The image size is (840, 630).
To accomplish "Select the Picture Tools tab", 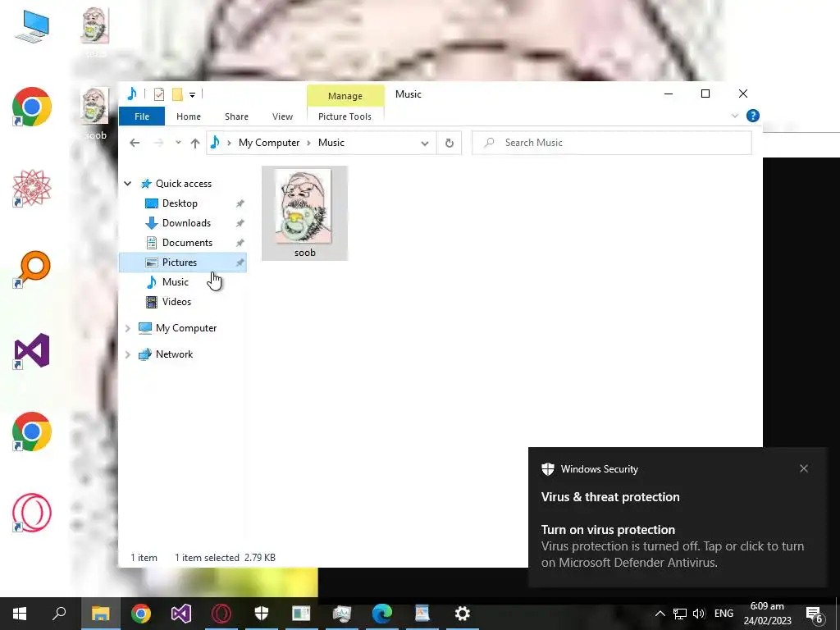I will (345, 116).
